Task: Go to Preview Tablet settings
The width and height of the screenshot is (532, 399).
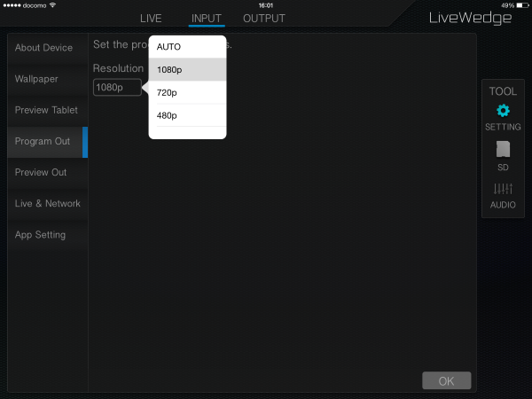Action: click(48, 110)
